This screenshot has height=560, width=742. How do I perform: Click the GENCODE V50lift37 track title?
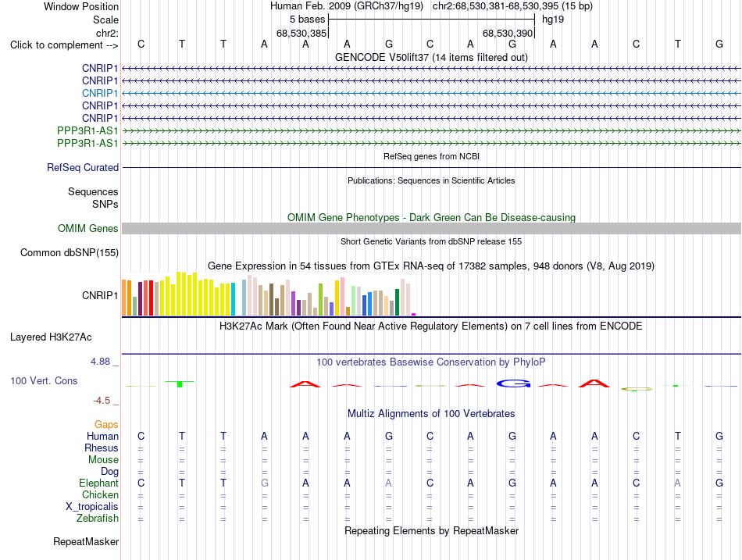pos(431,58)
